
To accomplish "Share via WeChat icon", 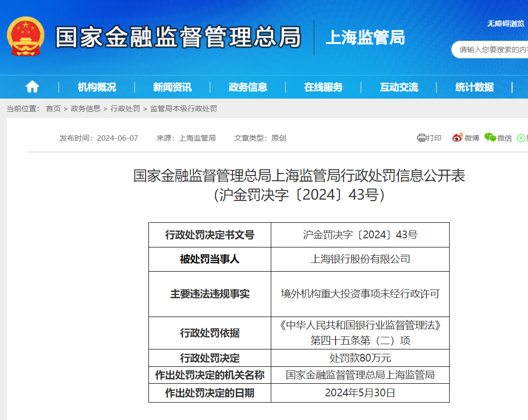I will pos(490,137).
